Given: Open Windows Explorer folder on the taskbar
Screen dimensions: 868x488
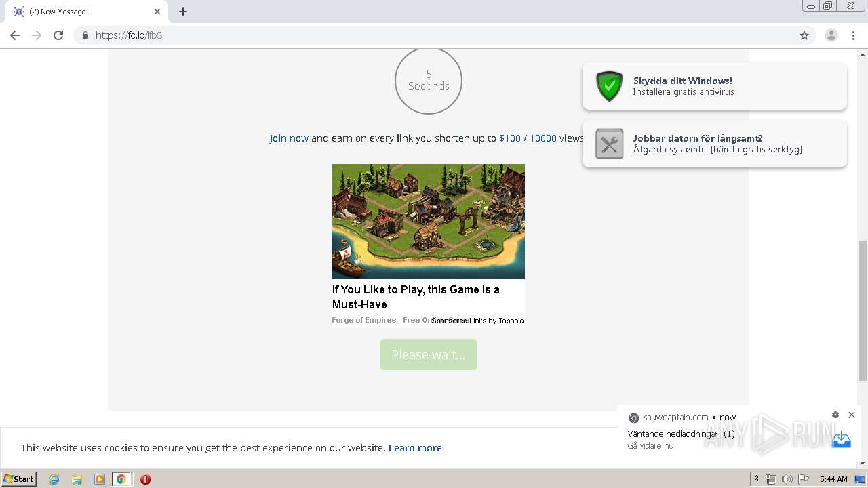Looking at the screenshot, I should coord(77,479).
